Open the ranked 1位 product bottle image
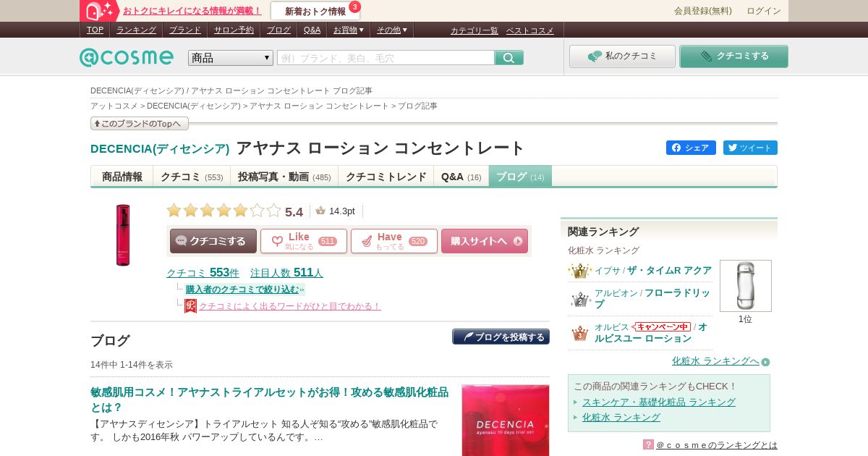 pyautogui.click(x=746, y=286)
